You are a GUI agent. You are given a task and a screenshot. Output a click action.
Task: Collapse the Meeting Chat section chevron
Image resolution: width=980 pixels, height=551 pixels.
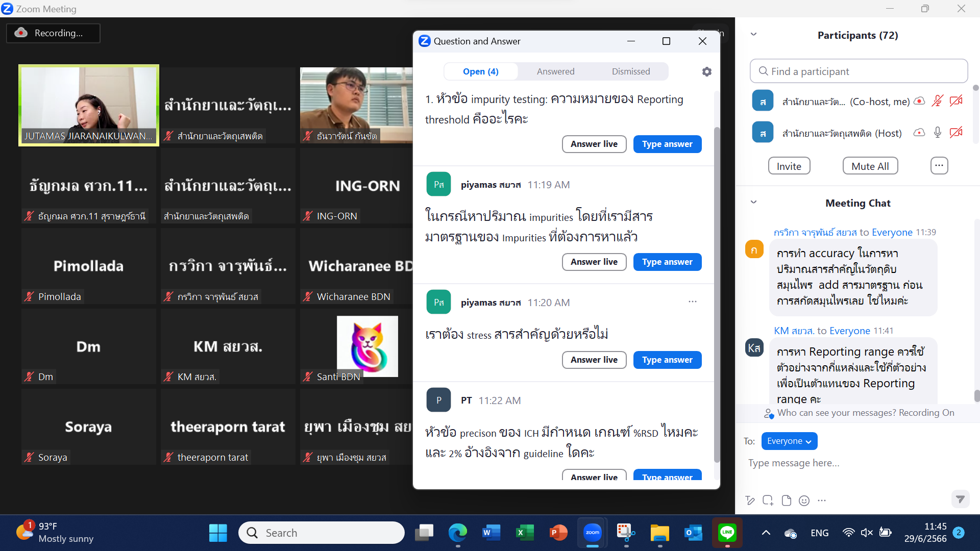tap(753, 203)
